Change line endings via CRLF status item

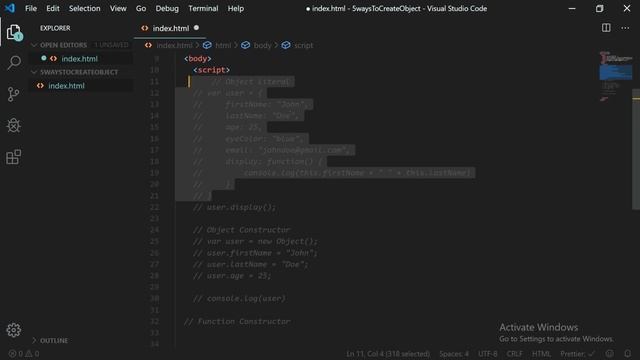tap(514, 353)
